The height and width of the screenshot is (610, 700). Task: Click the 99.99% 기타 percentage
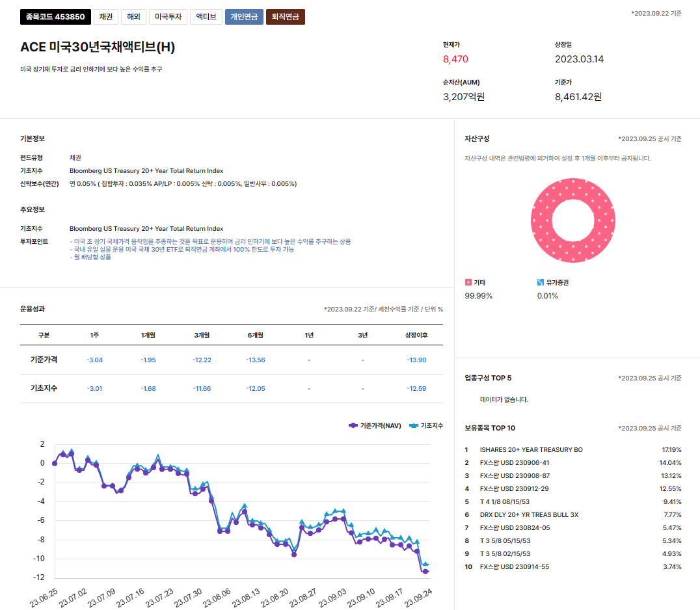pos(479,296)
